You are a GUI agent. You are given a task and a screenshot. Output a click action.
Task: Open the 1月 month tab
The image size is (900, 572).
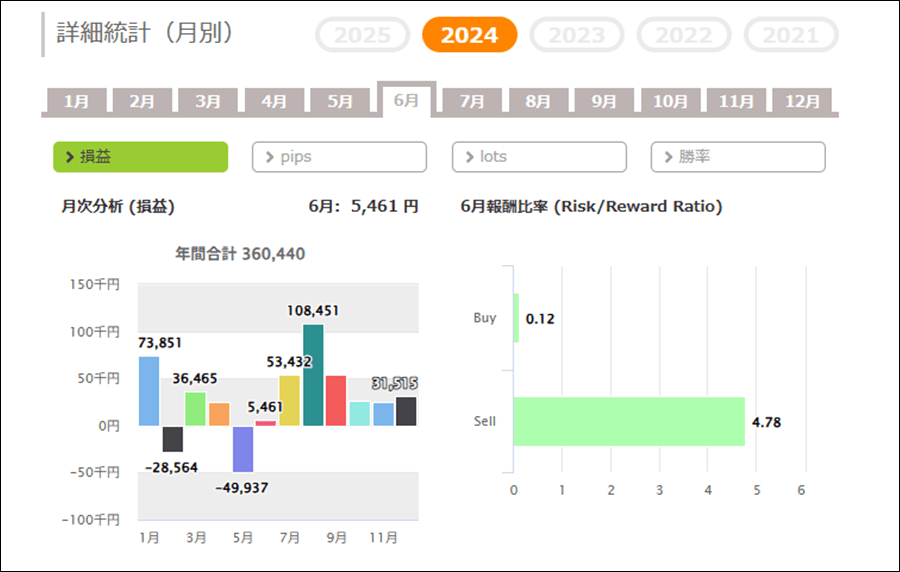click(x=76, y=102)
